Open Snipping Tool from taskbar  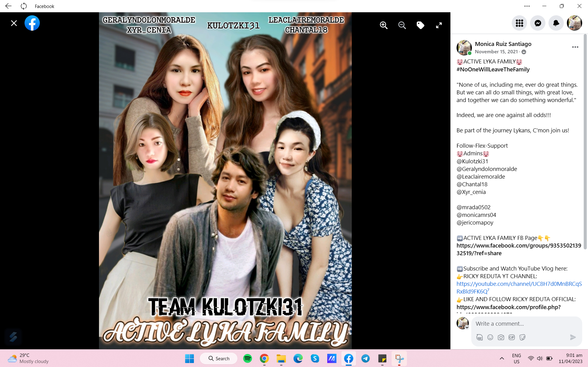tap(399, 358)
